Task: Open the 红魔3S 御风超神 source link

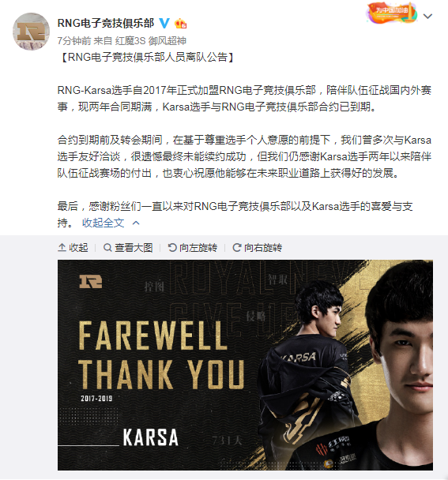Action: (x=151, y=41)
